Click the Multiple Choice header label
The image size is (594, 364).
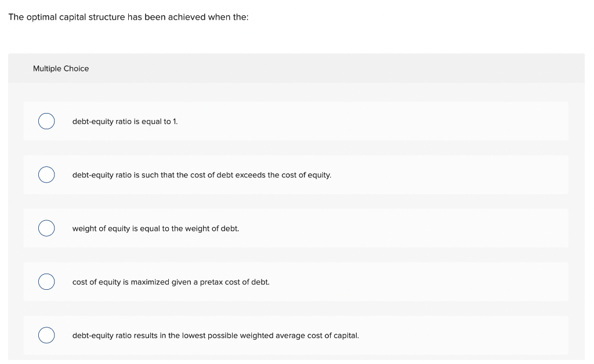tap(61, 68)
